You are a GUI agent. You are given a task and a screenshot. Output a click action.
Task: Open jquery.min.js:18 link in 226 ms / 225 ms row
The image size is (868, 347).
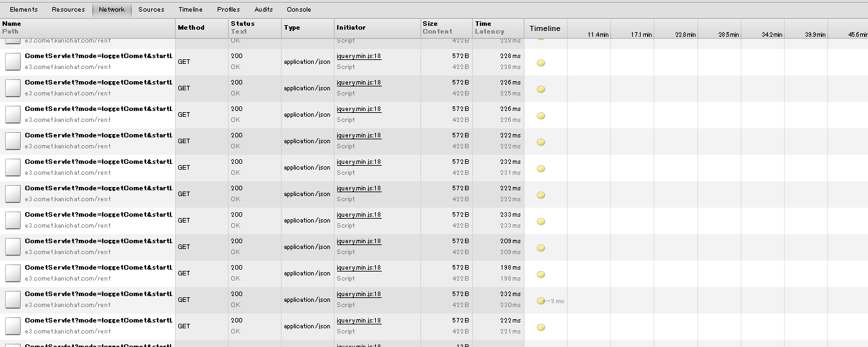pyautogui.click(x=359, y=83)
